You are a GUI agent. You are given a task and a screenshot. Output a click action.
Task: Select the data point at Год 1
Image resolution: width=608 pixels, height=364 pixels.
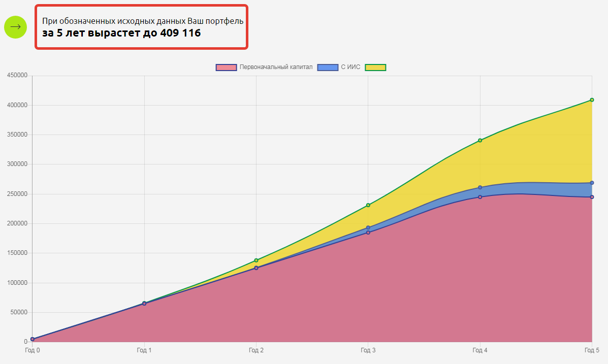pos(144,303)
